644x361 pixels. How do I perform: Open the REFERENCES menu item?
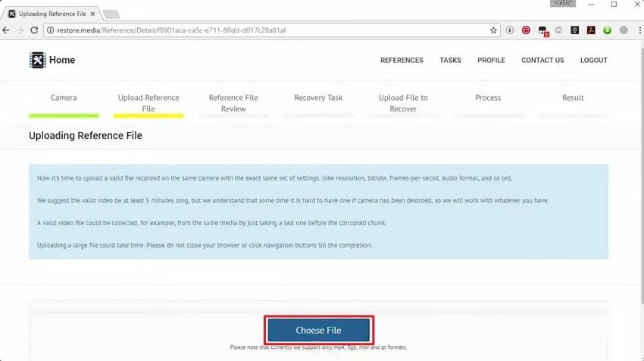(x=402, y=60)
